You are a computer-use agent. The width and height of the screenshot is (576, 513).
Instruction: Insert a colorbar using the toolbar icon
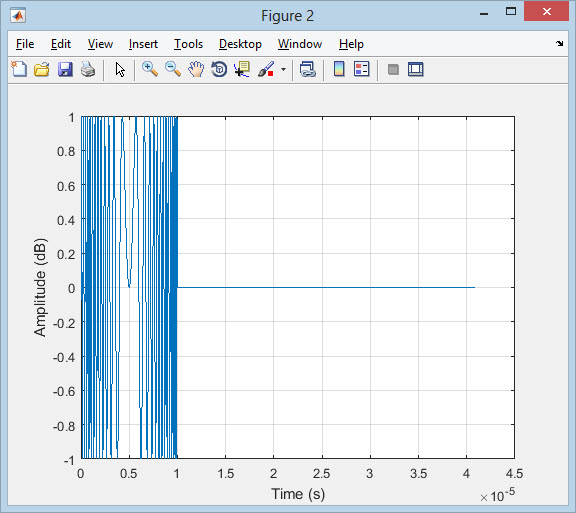[x=339, y=69]
